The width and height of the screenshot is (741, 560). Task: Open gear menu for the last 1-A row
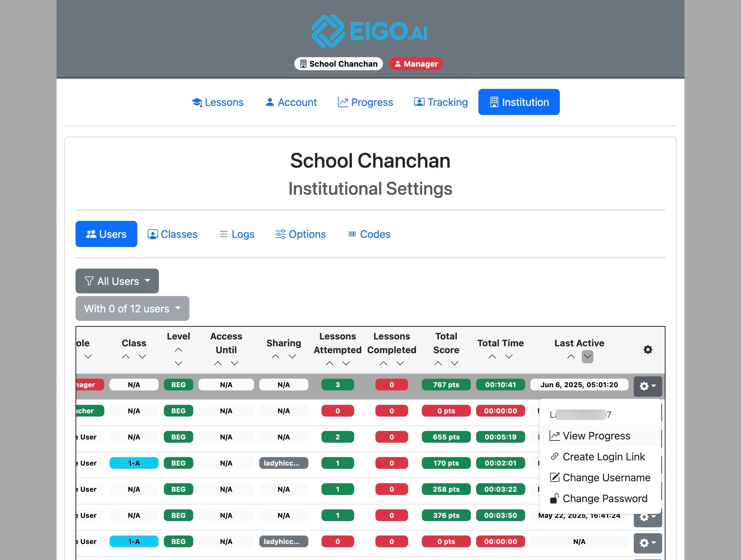tap(648, 543)
